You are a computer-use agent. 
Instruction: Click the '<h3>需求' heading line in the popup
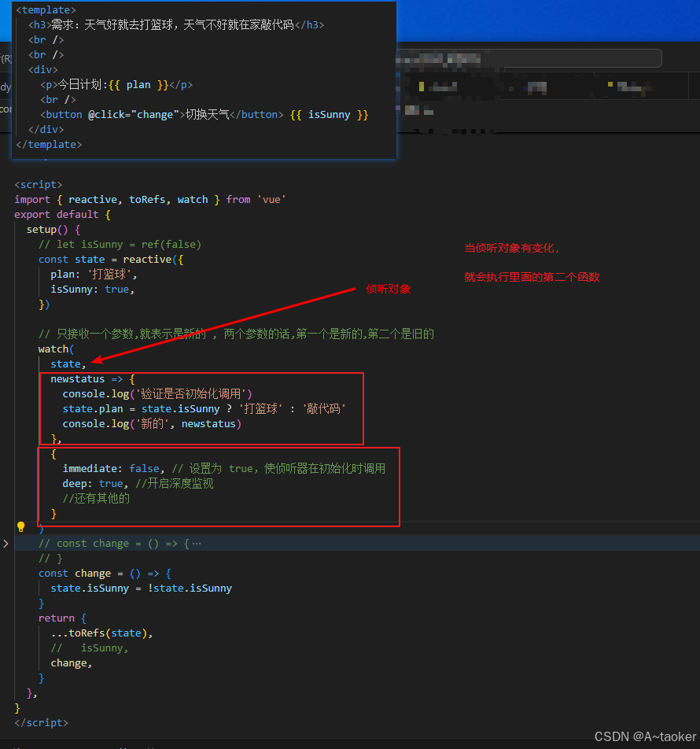pos(176,25)
